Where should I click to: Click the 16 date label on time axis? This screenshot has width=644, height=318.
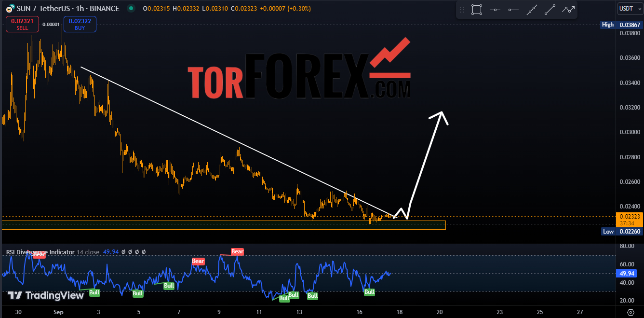360,312
